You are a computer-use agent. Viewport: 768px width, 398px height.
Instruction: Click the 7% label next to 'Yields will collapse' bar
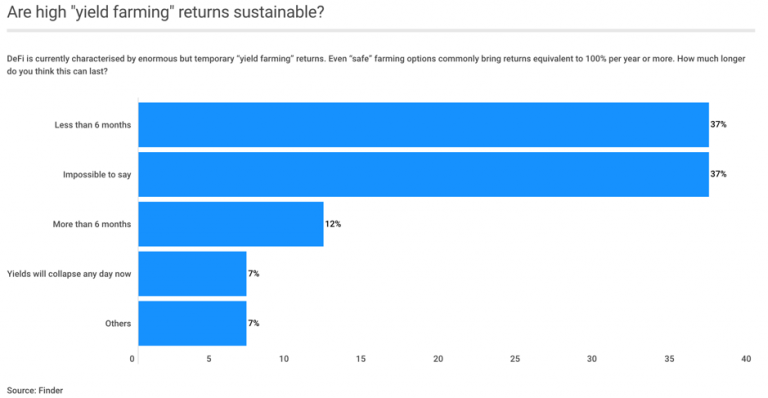pyautogui.click(x=254, y=273)
